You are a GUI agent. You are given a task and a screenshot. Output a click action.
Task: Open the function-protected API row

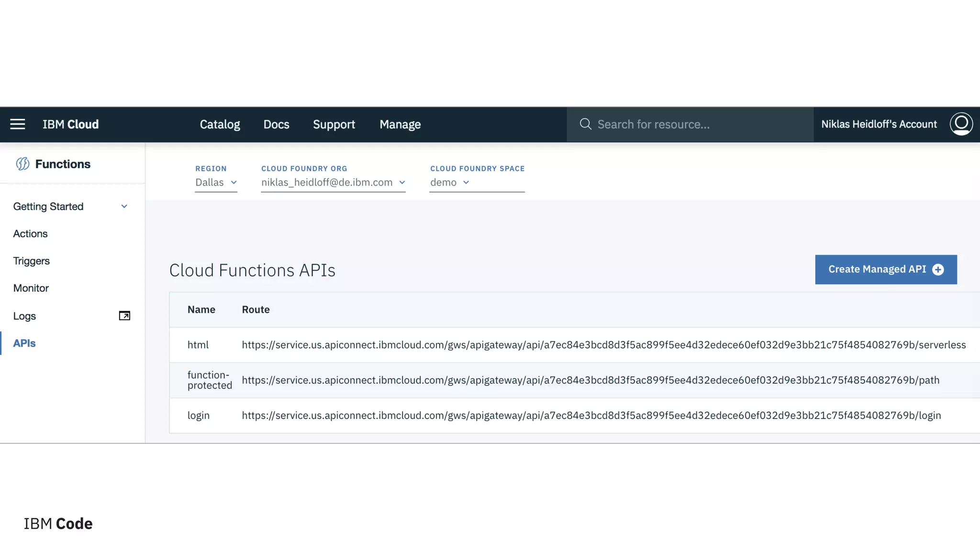click(x=210, y=380)
